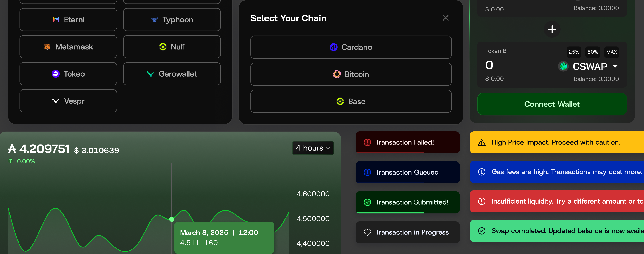This screenshot has width=644, height=254.
Task: Open the 4 hours timeframe dropdown
Action: [x=313, y=148]
